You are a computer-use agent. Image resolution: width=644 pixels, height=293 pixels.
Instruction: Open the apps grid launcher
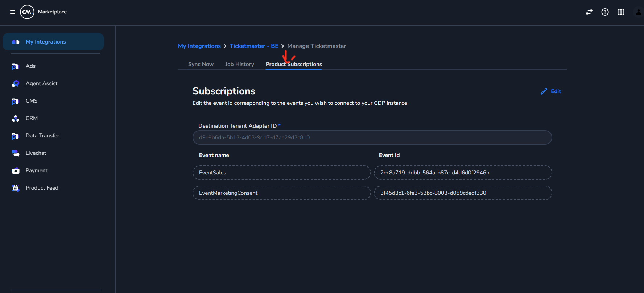[x=621, y=12]
